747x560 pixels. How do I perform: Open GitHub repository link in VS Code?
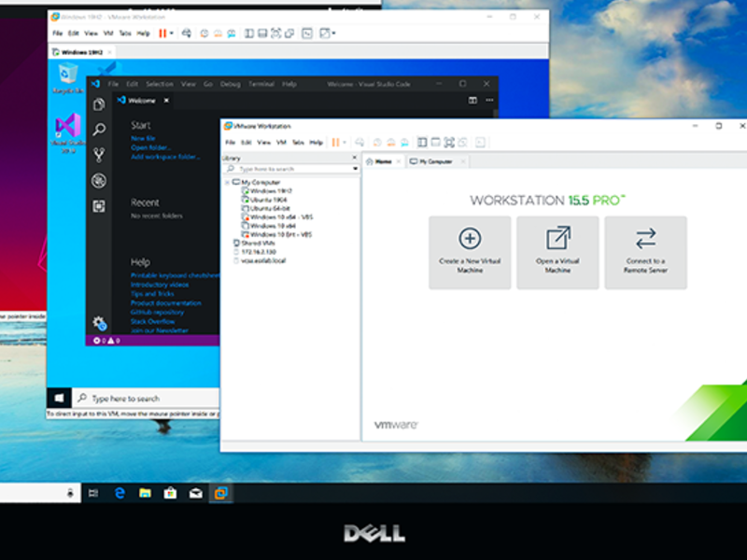(x=157, y=312)
